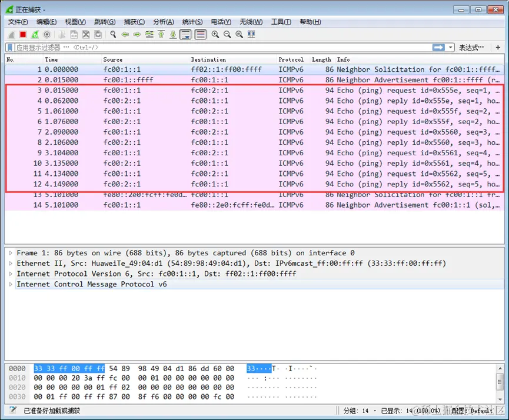Click the start capture shark fin icon
Image resolution: width=509 pixels, height=420 pixels.
coord(12,34)
